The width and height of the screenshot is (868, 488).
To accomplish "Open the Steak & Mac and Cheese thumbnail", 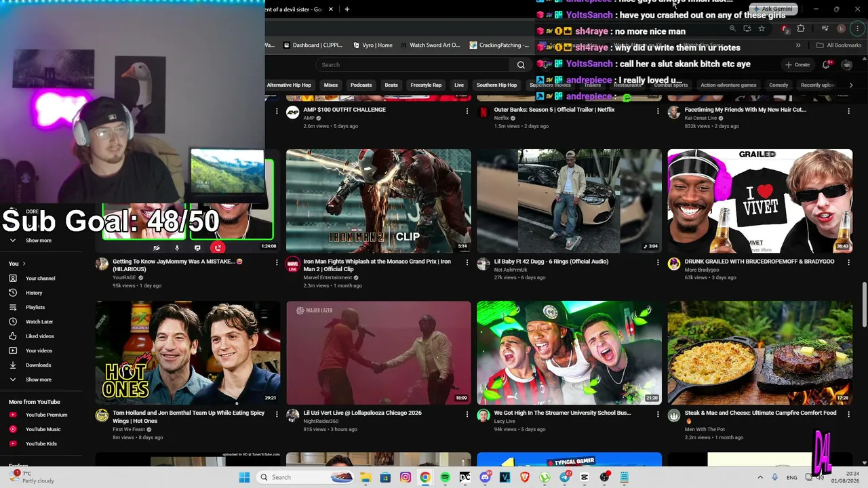I will pos(760,352).
